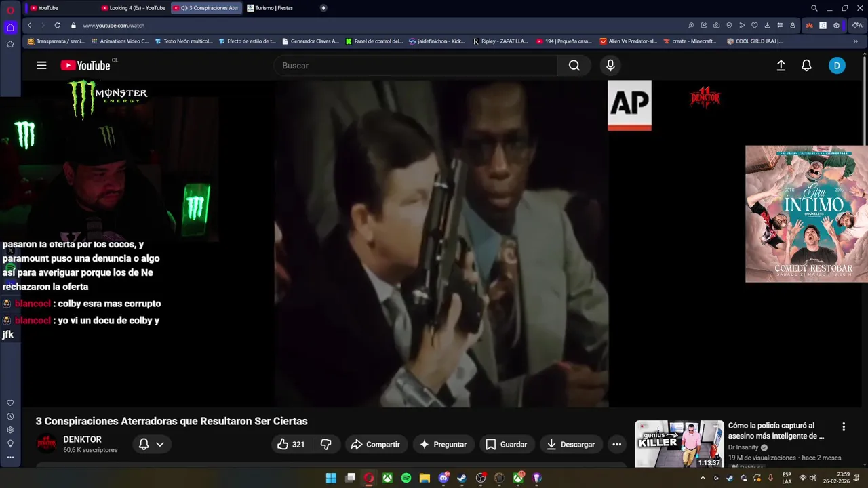The width and height of the screenshot is (868, 488).
Task: Open the extensions cube icon
Action: coord(836,25)
